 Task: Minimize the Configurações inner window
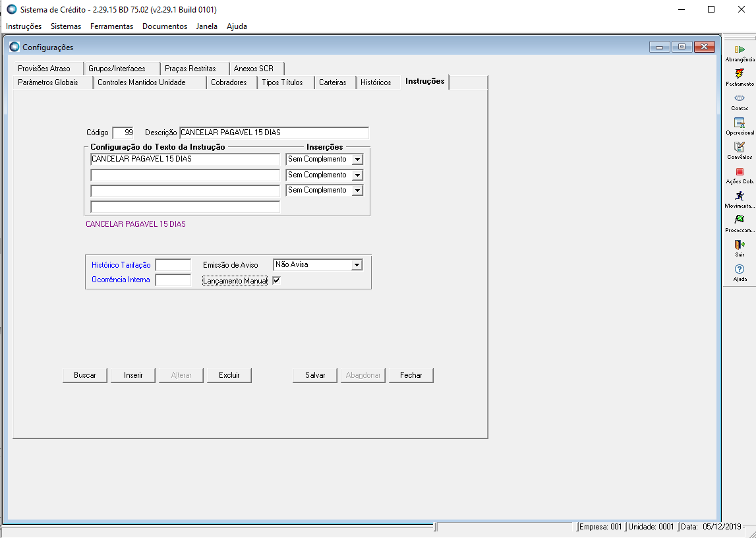660,47
